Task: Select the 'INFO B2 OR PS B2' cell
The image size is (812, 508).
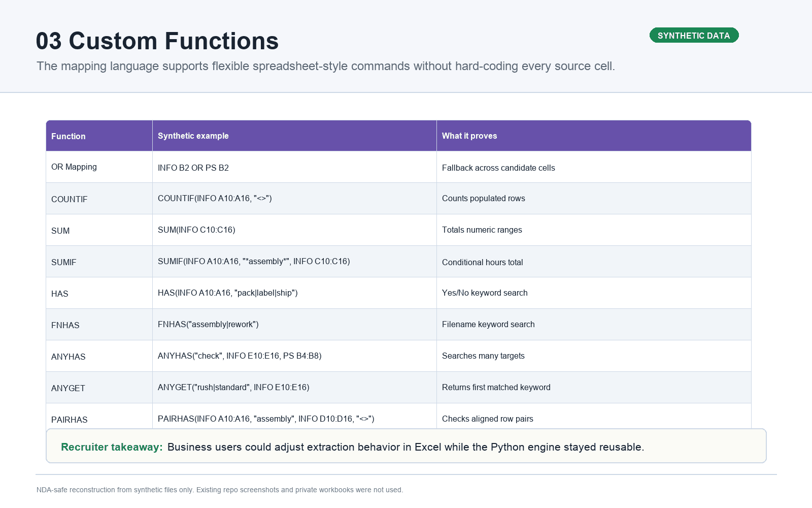Action: [x=294, y=167]
